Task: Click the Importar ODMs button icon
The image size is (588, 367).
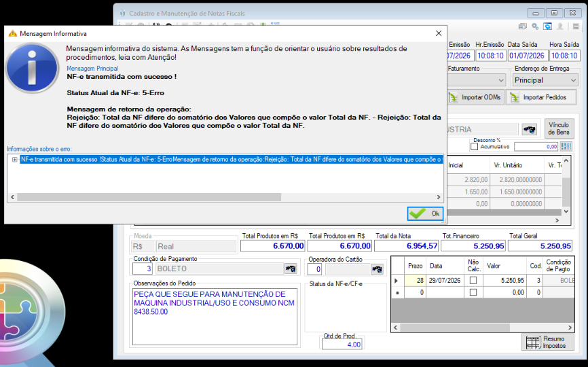Action: 454,98
